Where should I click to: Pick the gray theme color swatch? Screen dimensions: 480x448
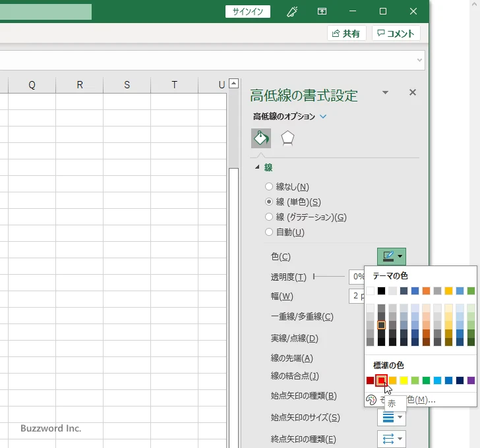[x=437, y=291]
